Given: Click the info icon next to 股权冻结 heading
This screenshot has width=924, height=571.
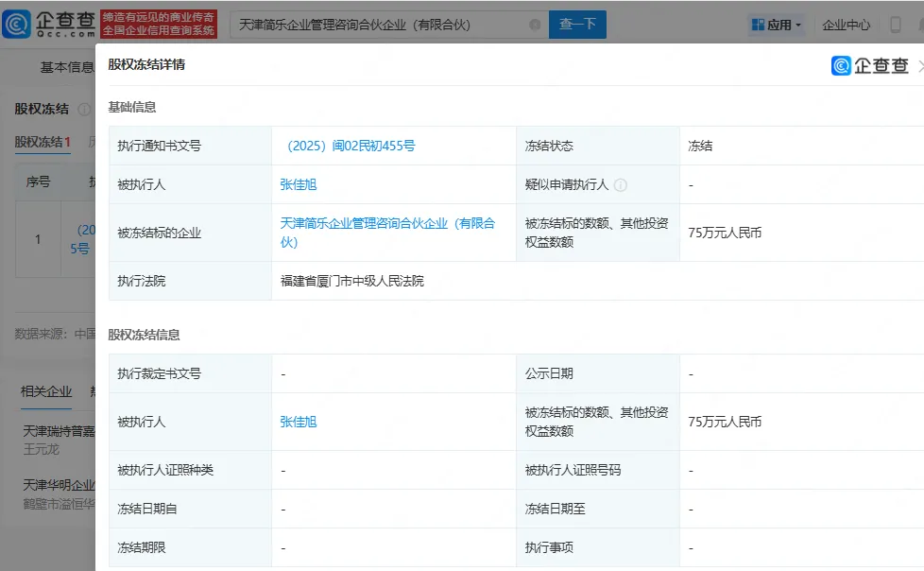Looking at the screenshot, I should point(83,110).
